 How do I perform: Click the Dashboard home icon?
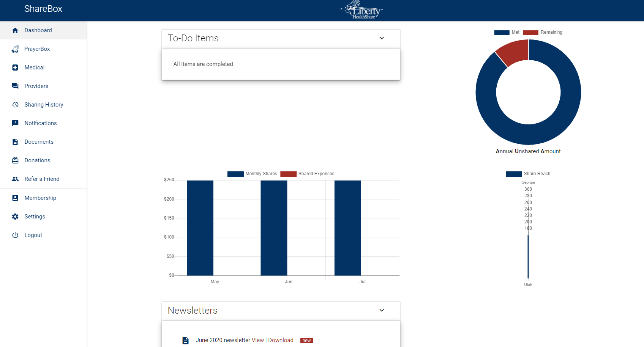tap(15, 30)
